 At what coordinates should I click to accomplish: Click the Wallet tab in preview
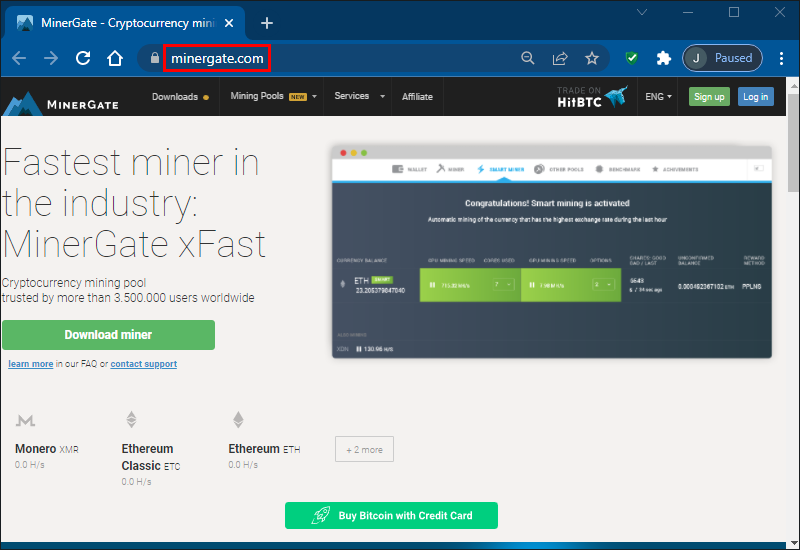pyautogui.click(x=409, y=169)
